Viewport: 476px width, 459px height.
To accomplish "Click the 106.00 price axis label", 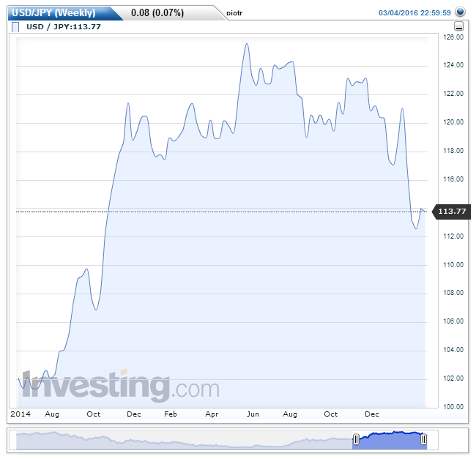I will coord(453,321).
